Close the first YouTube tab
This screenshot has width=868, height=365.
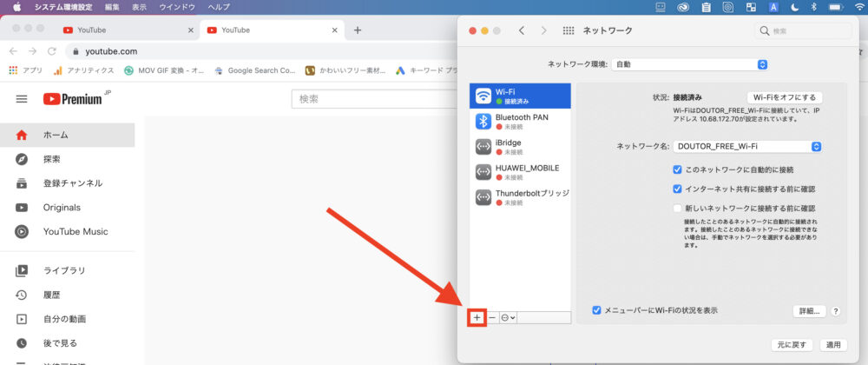coord(191,30)
